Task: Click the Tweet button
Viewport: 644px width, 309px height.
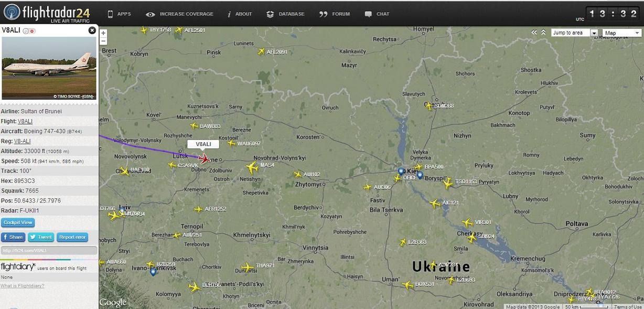Action: click(40, 237)
